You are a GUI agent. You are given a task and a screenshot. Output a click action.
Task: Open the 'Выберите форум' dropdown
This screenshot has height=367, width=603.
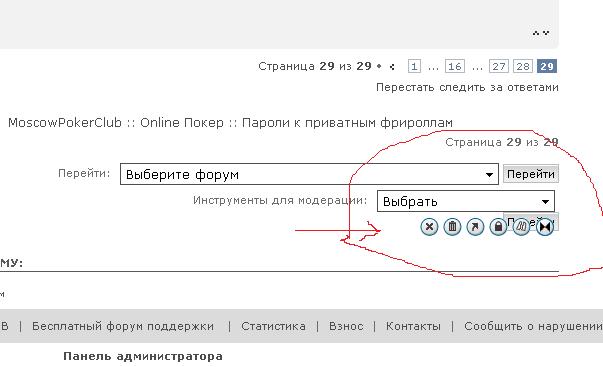(x=309, y=174)
